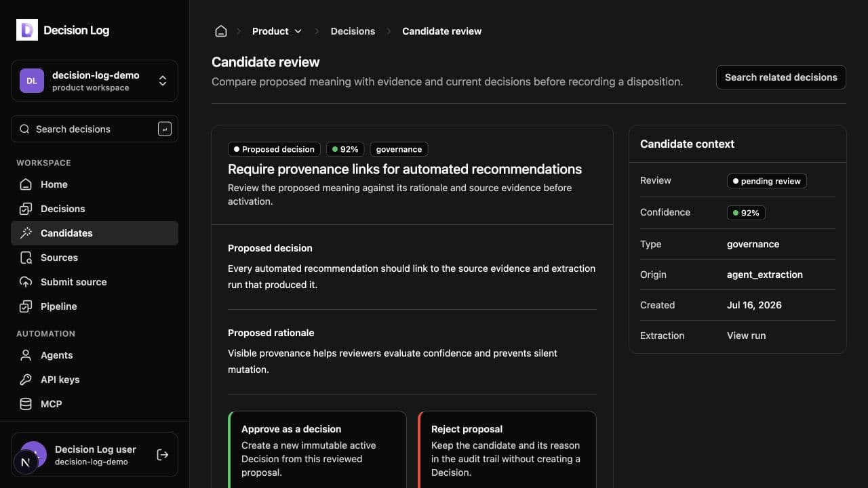Open Sources in the sidebar
Screen dimensions: 868x488
[x=94, y=258]
